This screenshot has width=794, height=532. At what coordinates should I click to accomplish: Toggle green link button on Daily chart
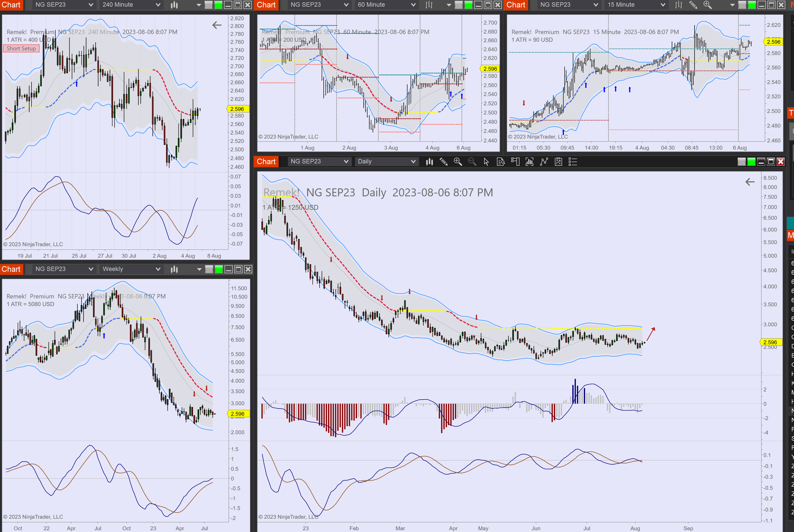(751, 162)
